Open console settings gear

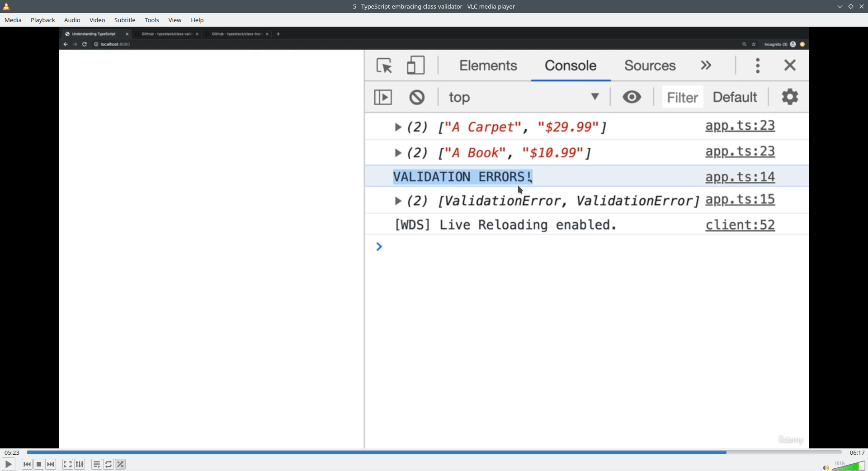point(790,97)
